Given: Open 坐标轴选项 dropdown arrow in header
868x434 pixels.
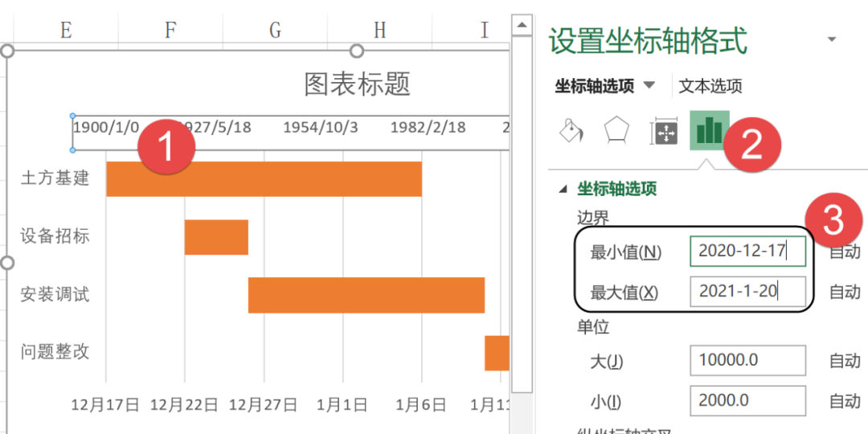Looking at the screenshot, I should point(650,86).
